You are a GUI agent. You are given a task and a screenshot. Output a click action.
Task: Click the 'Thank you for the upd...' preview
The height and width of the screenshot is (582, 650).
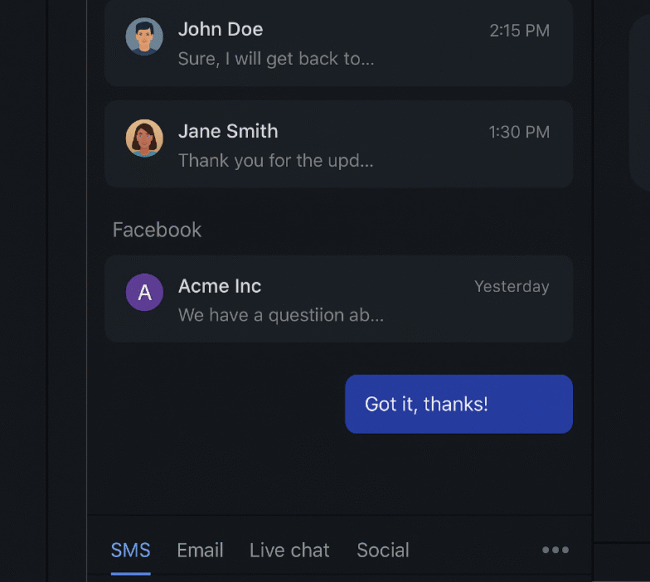[276, 160]
